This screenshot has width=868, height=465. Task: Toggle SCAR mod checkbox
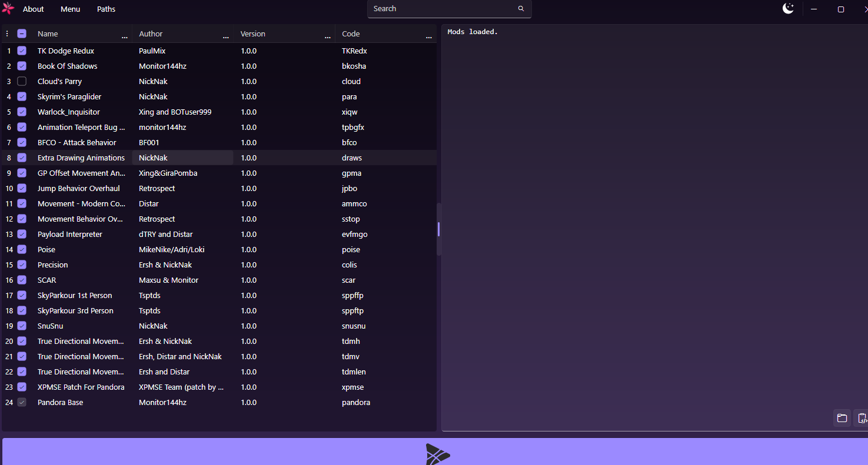[22, 280]
